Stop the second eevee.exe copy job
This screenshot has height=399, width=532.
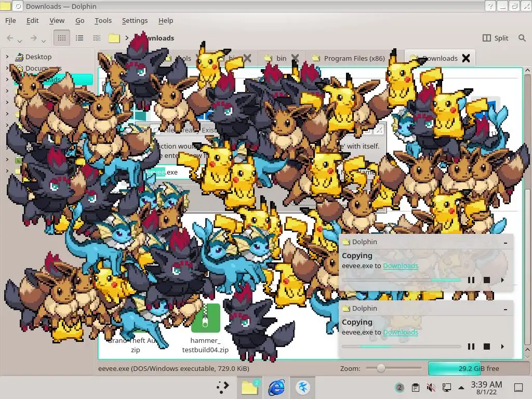tap(486, 347)
